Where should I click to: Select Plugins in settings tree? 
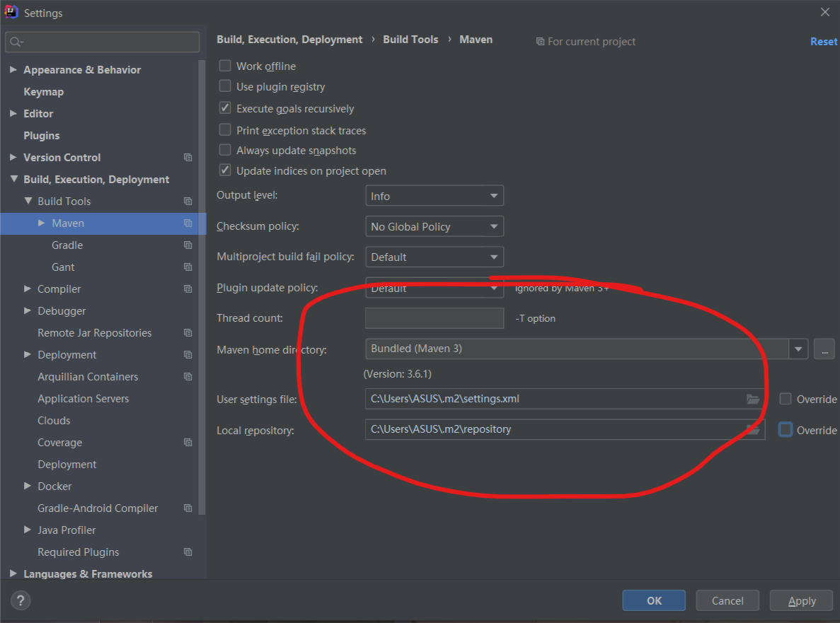[41, 135]
